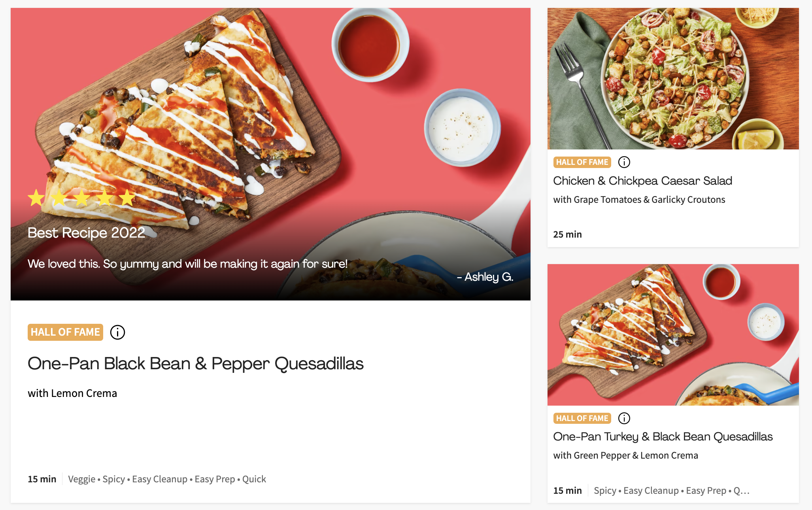Image resolution: width=812 pixels, height=510 pixels.
Task: Click info icon on Caesar Salad card
Action: click(x=624, y=162)
